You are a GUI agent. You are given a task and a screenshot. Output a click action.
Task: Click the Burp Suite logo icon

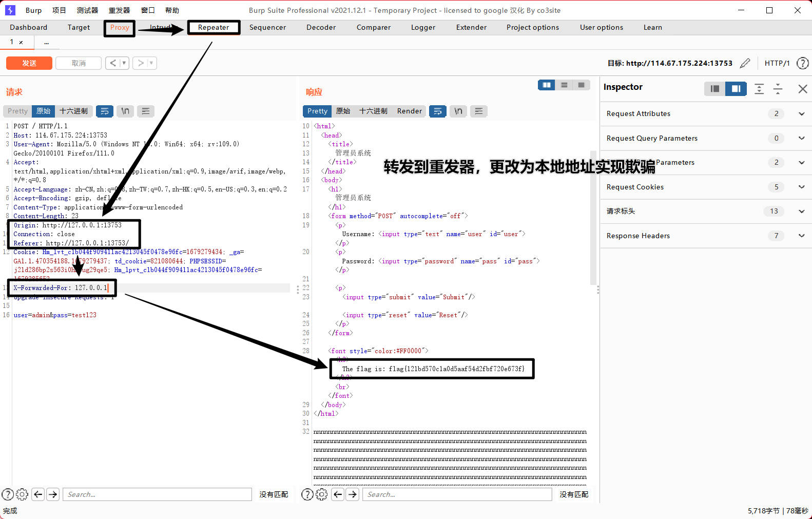10,10
